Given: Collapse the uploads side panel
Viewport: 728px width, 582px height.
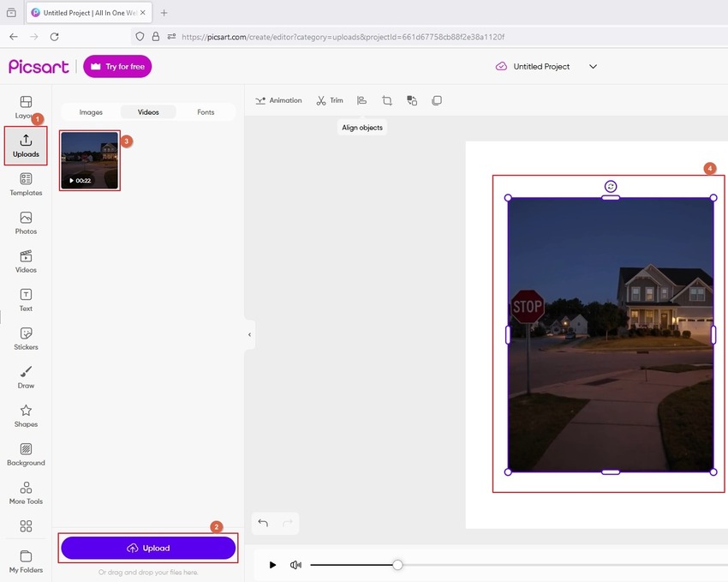Looking at the screenshot, I should pos(249,334).
